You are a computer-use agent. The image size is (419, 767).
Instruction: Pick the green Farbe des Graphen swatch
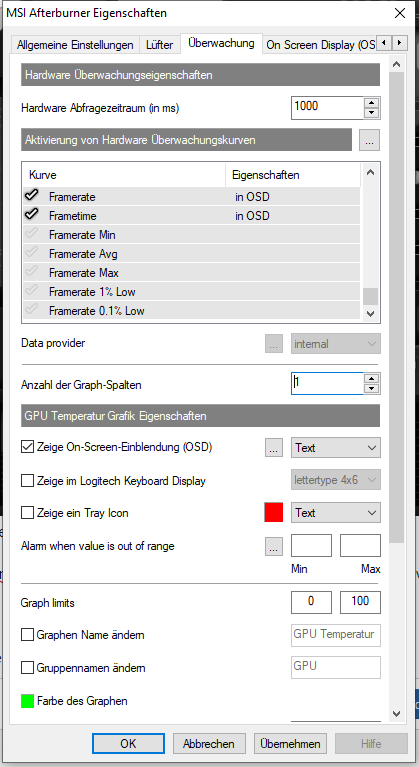point(27,701)
